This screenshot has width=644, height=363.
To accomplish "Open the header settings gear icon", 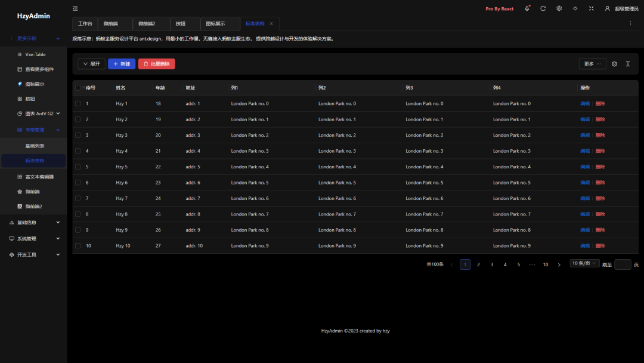I will point(559,8).
